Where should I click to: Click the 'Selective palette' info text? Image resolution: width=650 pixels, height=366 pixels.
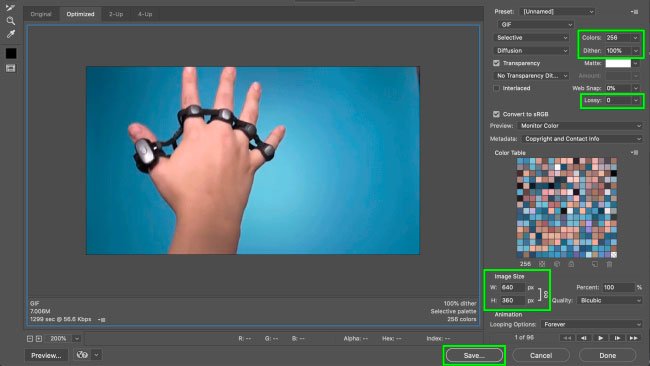point(453,311)
